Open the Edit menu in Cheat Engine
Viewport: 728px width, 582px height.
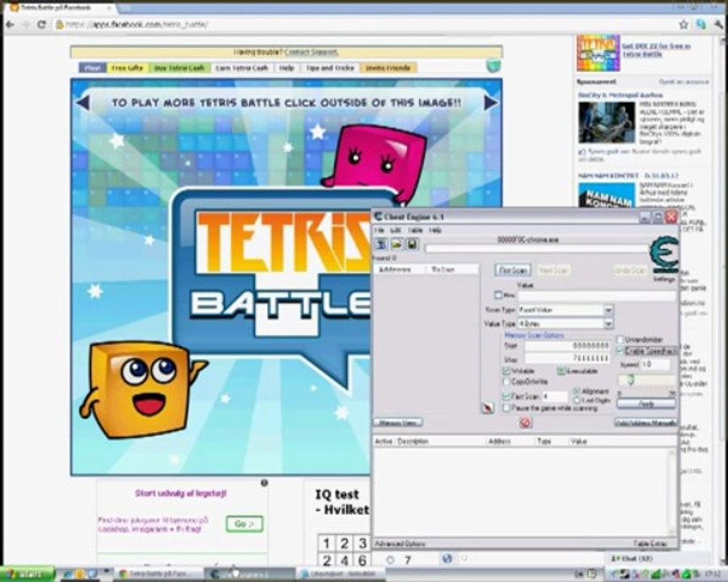(x=396, y=230)
